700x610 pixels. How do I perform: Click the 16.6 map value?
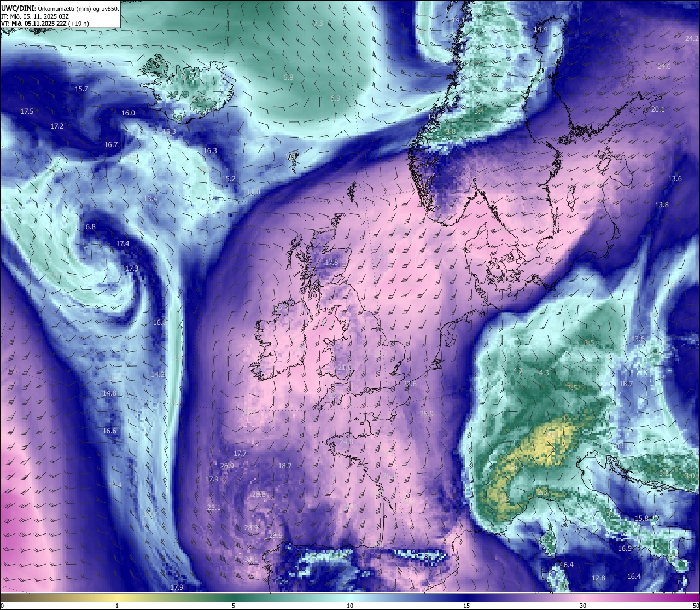tap(109, 431)
